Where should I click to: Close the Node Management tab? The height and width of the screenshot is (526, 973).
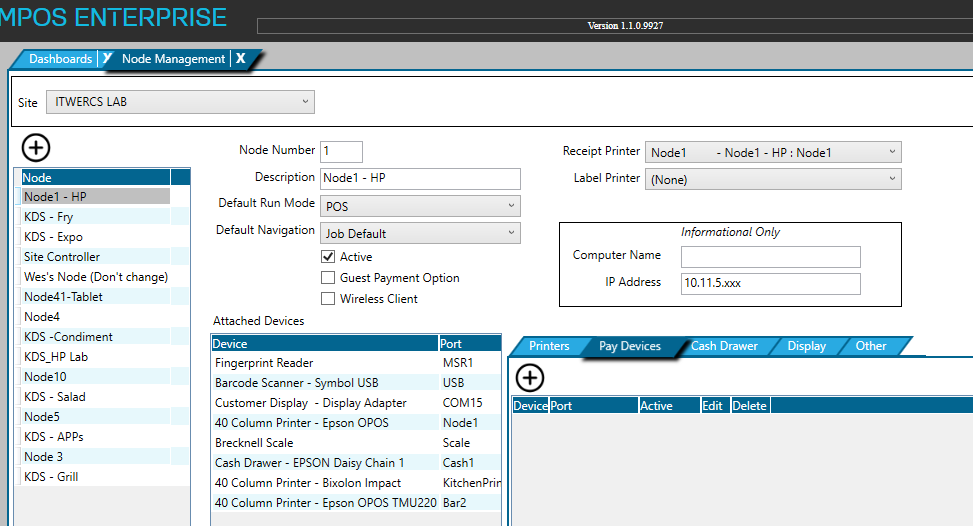pos(240,59)
